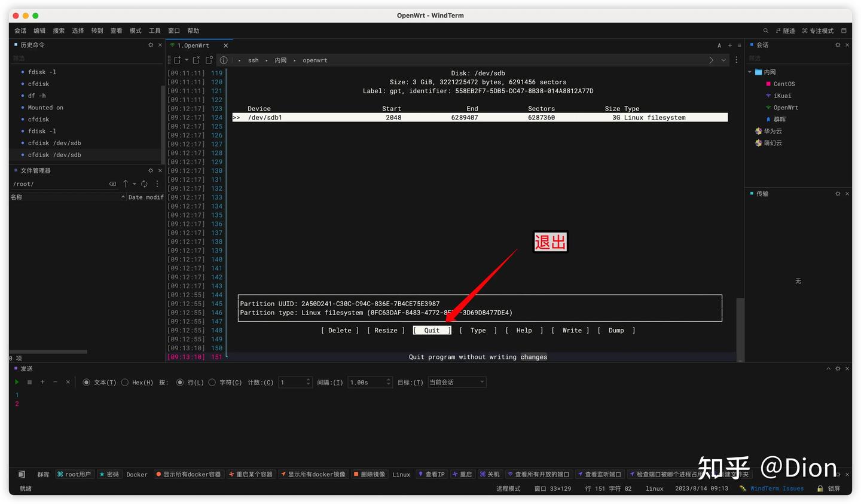Open settings gear of 历史命令 panel
The width and height of the screenshot is (861, 504).
(x=151, y=45)
